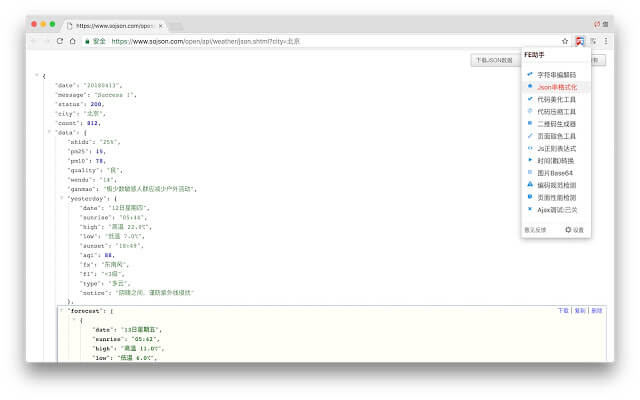This screenshot has height=400, width=640.
Task: Select 页面性能检测 in FE助手 menu
Action: [x=556, y=197]
